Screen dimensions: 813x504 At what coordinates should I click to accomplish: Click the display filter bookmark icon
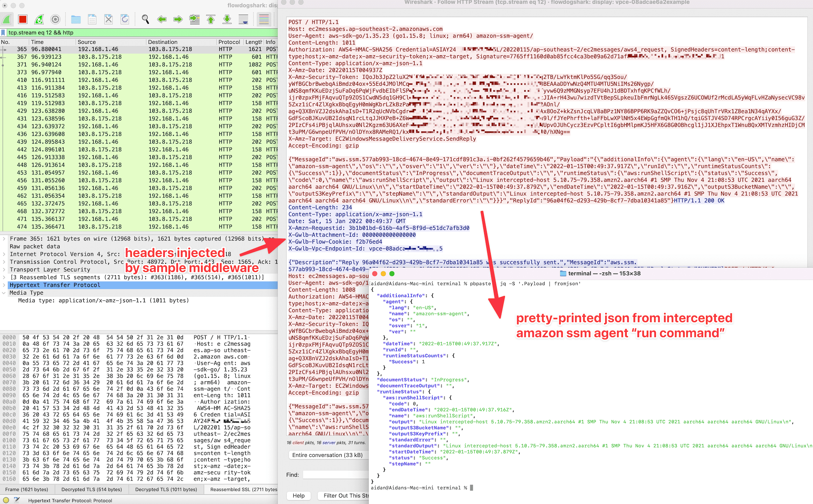pos(3,33)
